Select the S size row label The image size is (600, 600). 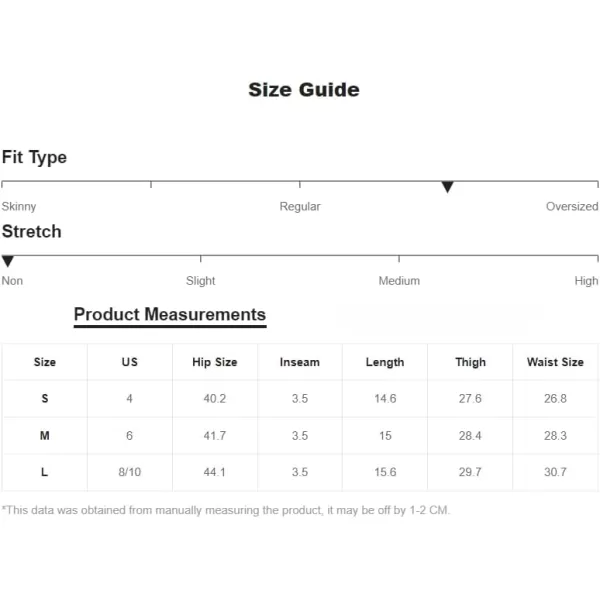[45, 398]
